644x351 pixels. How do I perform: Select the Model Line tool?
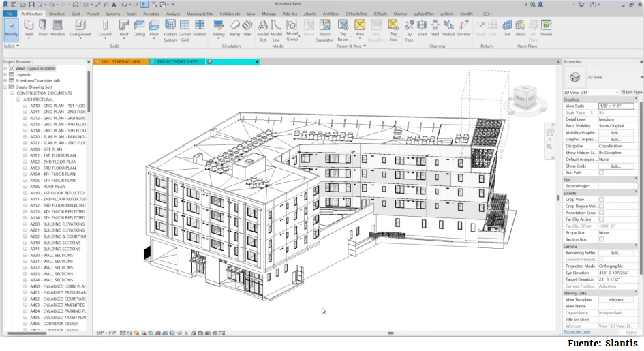(x=277, y=31)
